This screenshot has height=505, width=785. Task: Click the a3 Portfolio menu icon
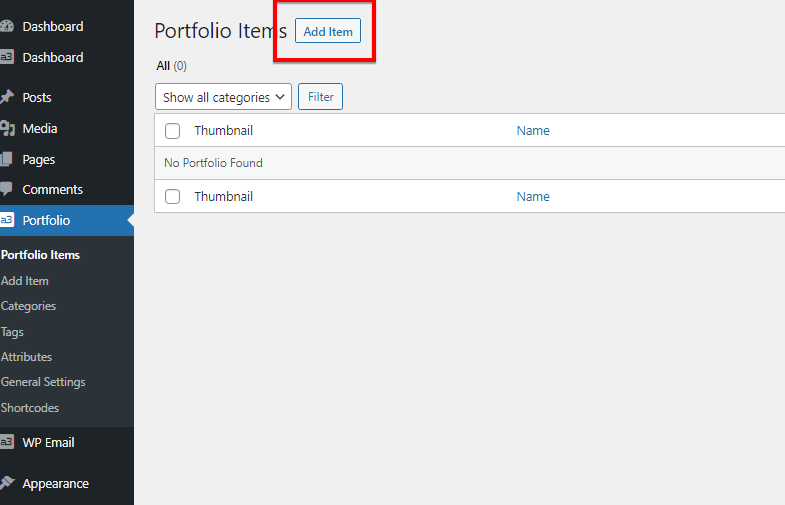pyautogui.click(x=7, y=220)
